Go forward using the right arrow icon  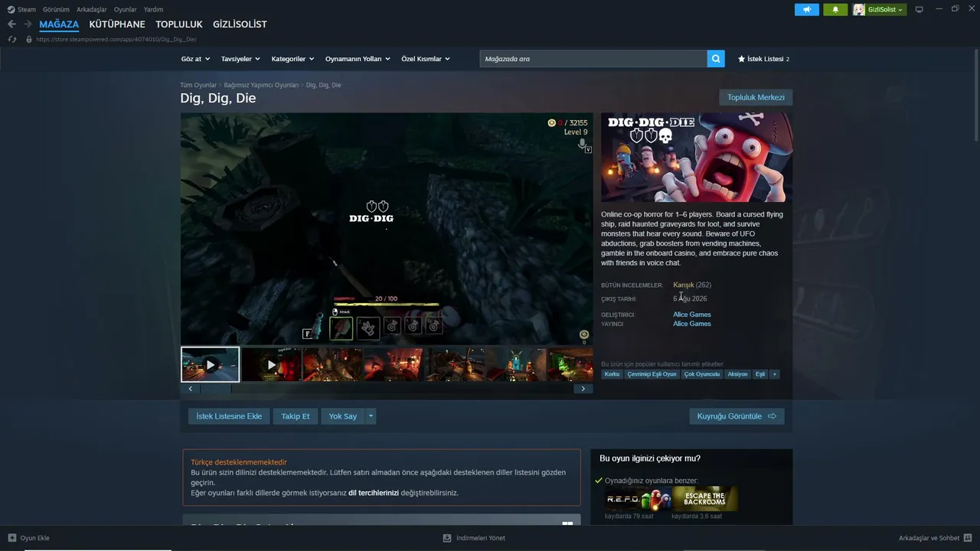point(28,24)
